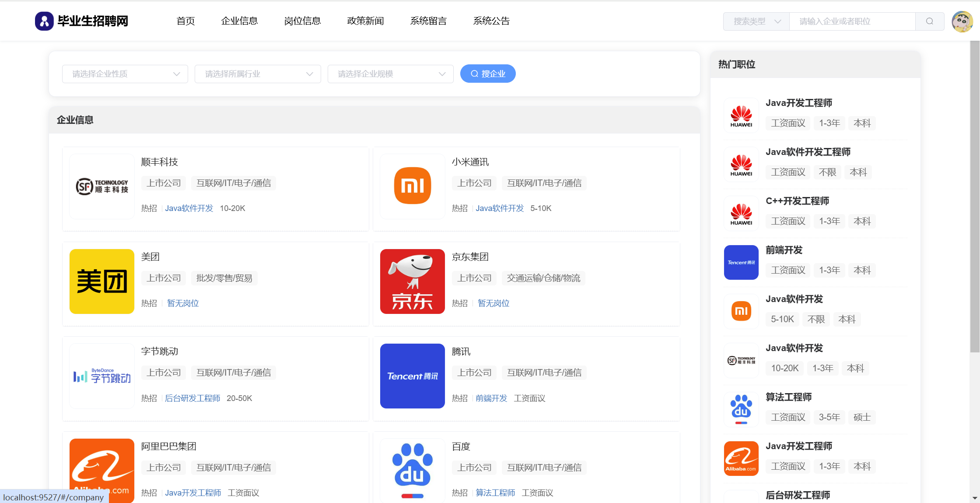Click the Tencent logo in company list

click(412, 376)
